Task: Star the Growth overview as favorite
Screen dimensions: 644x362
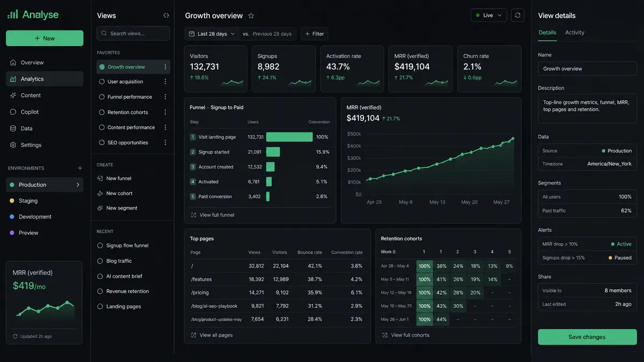Action: coord(251,16)
